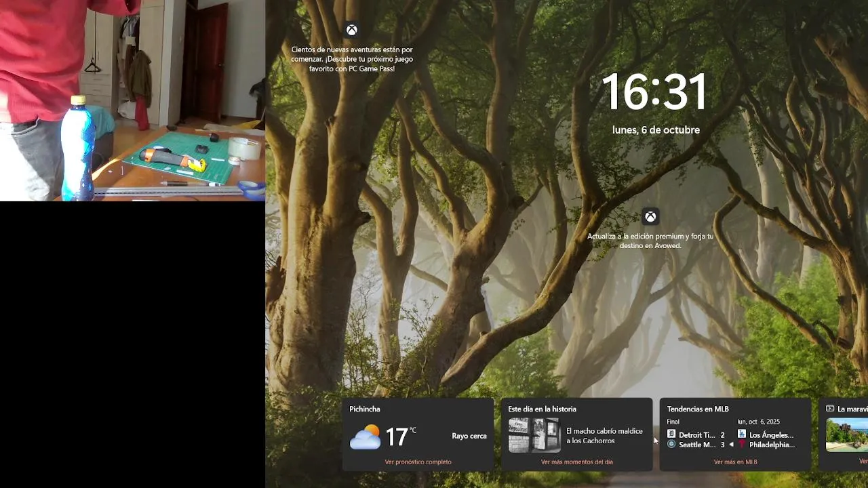868x488 pixels.
Task: Click the video icon beside "La maravi..."
Action: pos(829,409)
